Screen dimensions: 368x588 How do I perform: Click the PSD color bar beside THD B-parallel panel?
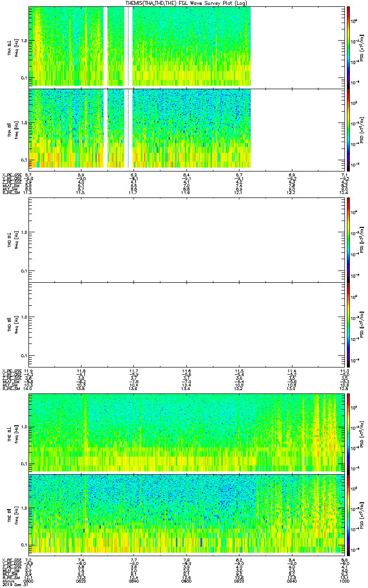[x=348, y=324]
